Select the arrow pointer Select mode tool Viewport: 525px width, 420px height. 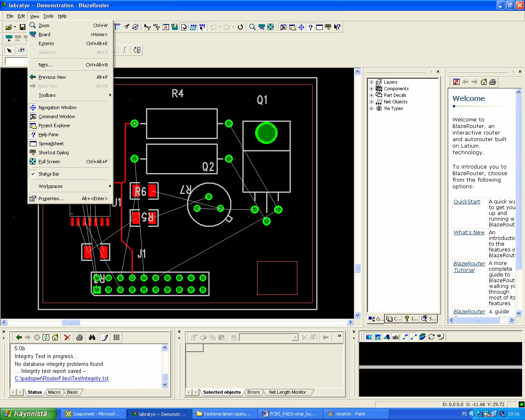pyautogui.click(x=9, y=50)
